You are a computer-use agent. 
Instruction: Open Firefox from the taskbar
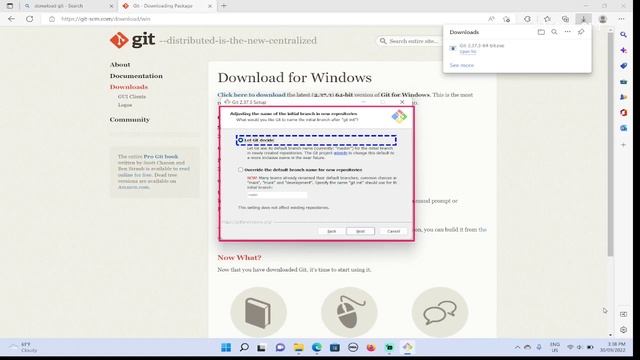tap(371, 347)
